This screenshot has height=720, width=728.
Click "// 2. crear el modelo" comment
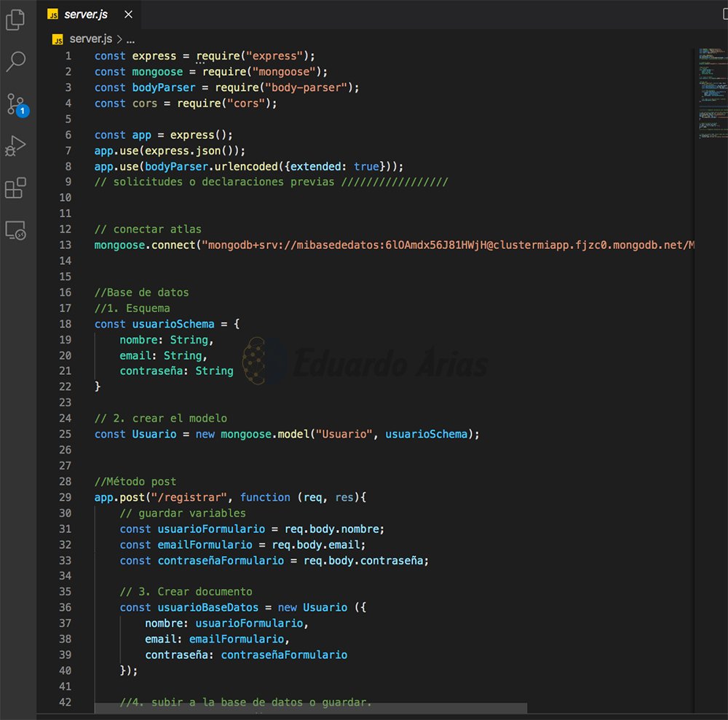point(161,419)
